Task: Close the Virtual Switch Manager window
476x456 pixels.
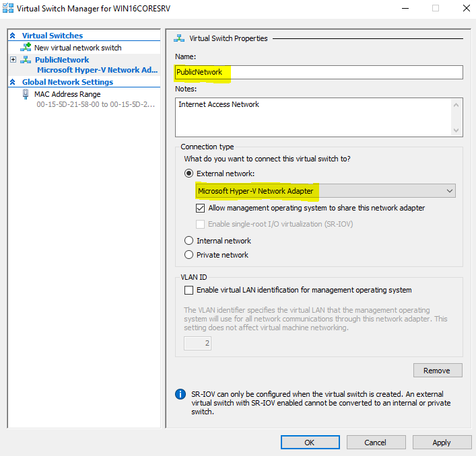Action: pos(467,8)
